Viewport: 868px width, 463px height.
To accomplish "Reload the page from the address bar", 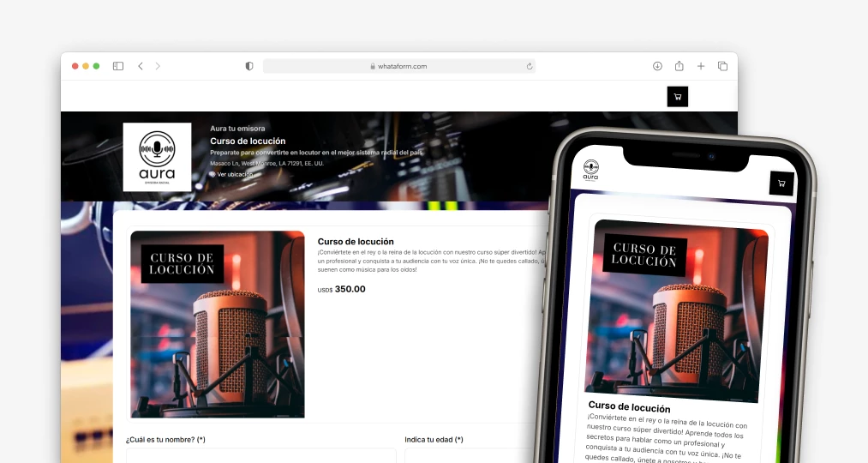I will (x=530, y=66).
